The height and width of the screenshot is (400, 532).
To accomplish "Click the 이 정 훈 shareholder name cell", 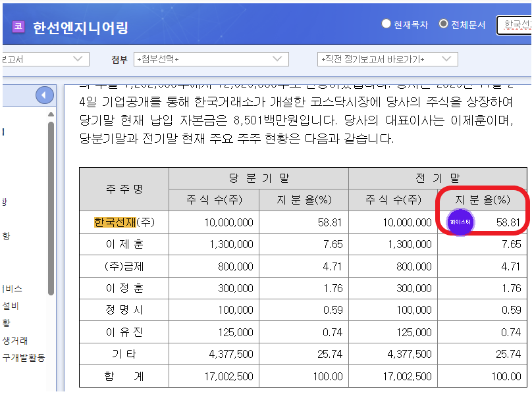I will click(124, 288).
